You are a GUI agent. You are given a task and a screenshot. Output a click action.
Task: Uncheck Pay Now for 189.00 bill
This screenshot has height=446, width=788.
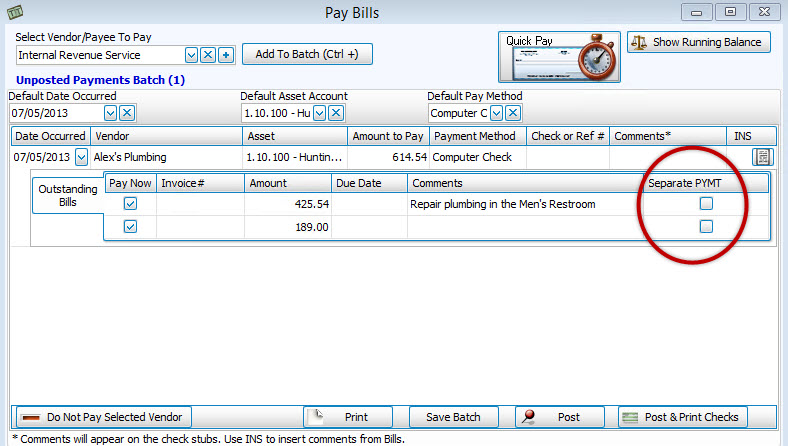[130, 227]
